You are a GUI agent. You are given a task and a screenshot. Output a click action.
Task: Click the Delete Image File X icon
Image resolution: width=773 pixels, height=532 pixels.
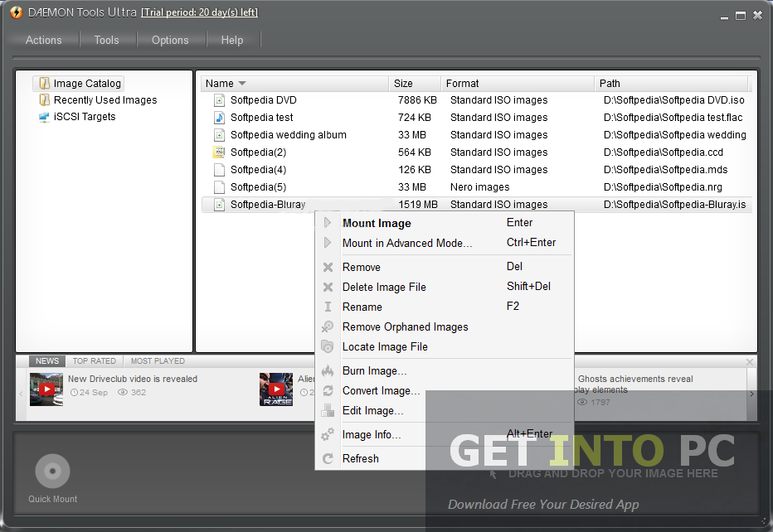pyautogui.click(x=328, y=287)
